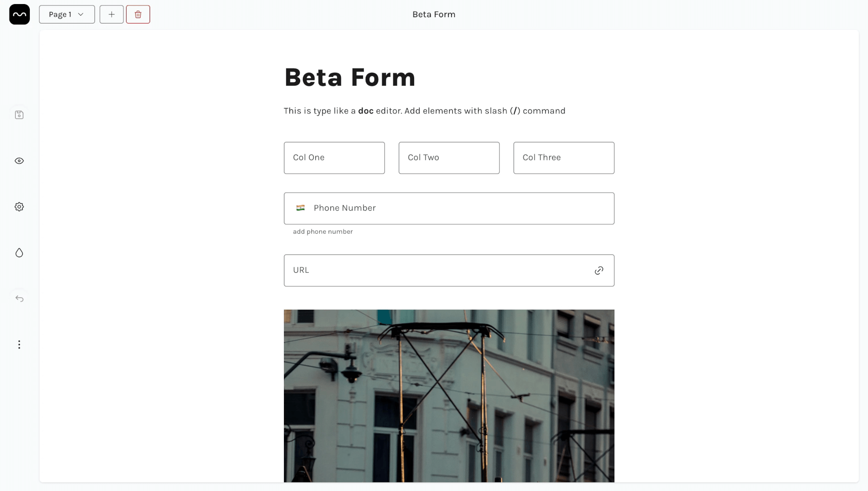Open settings via the gear icon
868x491 pixels.
point(19,207)
